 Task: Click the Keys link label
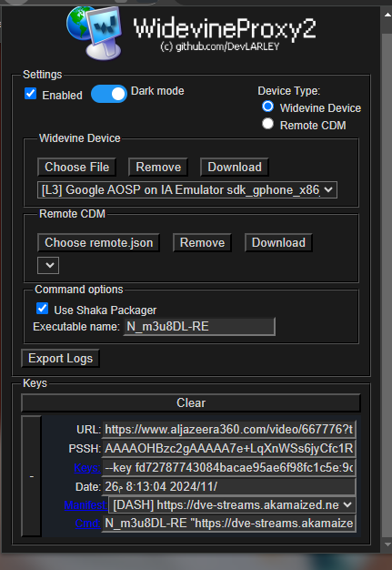click(87, 468)
